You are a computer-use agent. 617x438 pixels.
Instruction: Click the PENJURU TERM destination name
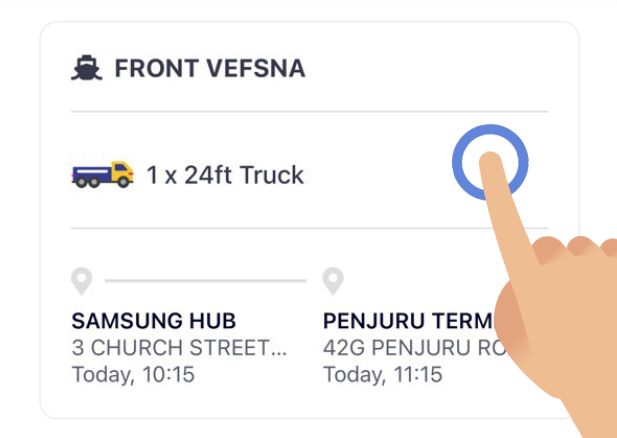(x=408, y=321)
